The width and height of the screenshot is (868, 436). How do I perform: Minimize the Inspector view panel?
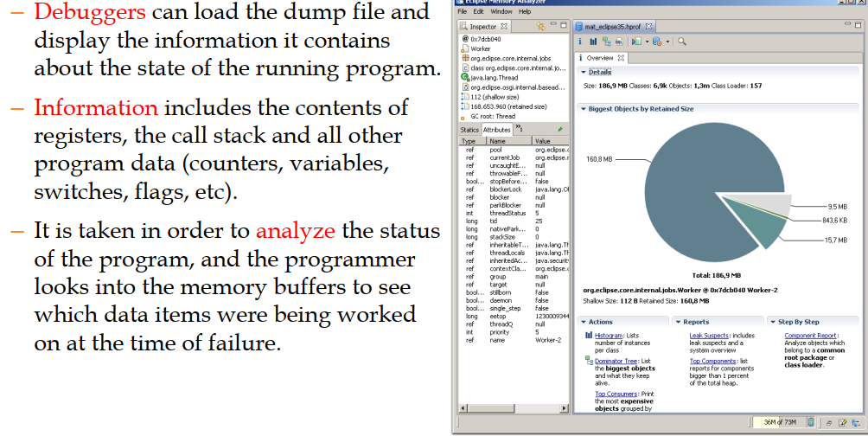[553, 24]
